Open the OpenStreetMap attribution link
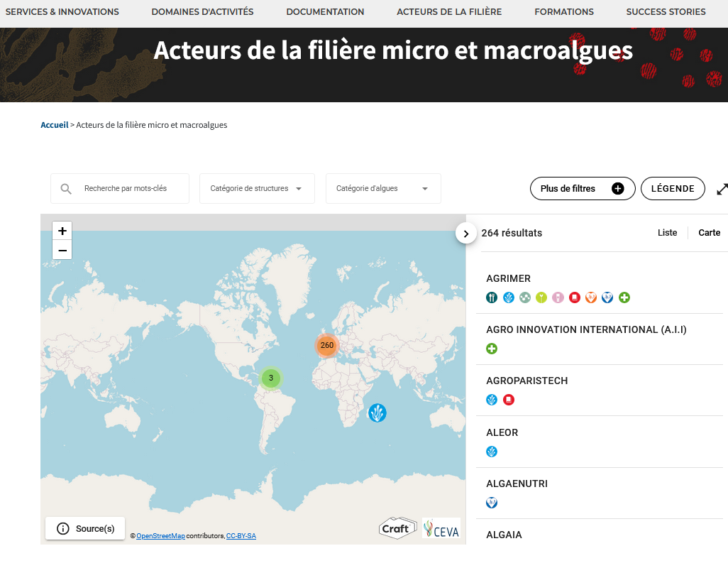Viewport: 728px width, 568px height. (x=160, y=536)
